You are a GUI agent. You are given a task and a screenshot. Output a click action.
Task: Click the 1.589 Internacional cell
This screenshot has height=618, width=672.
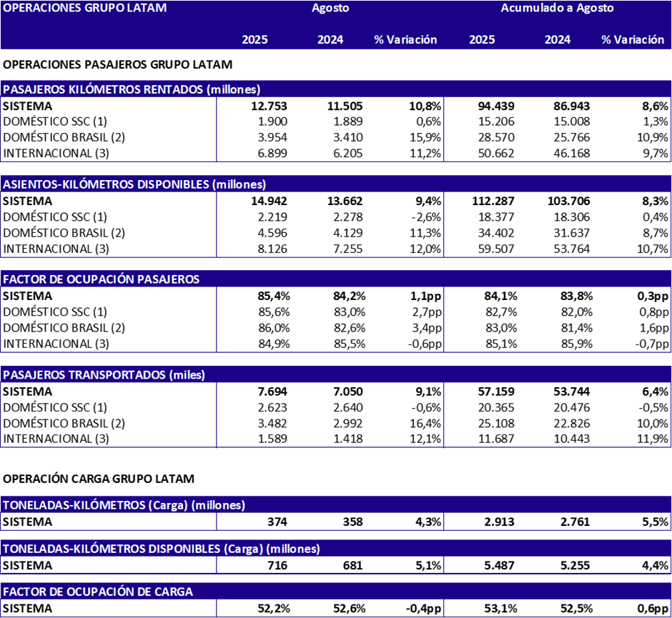coord(272,439)
